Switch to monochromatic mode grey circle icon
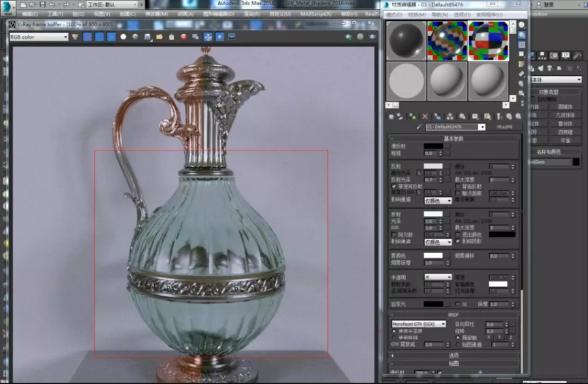Viewport: 588px width, 384px height. (135, 37)
